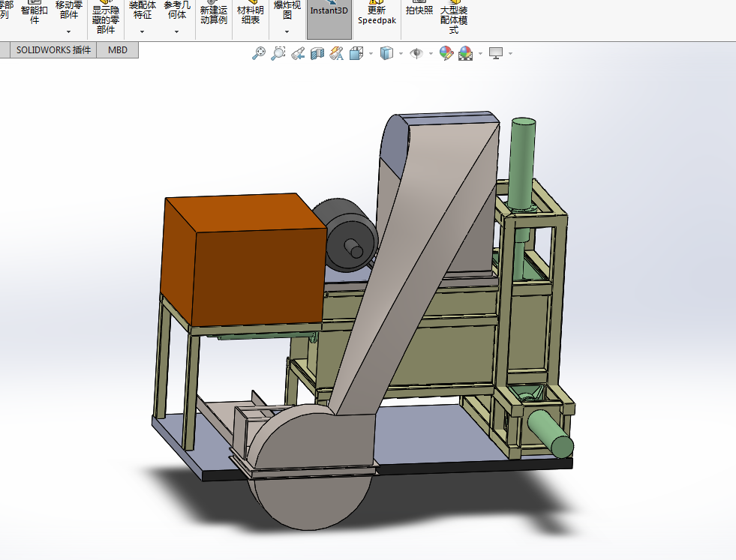Open Dynamic Annotation Views icon
This screenshot has height=560, width=736.
(x=337, y=53)
